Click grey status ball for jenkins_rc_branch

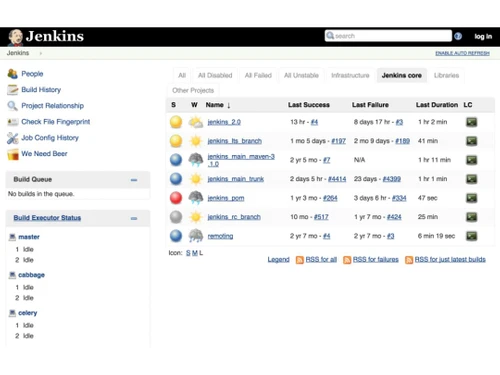coord(176,217)
